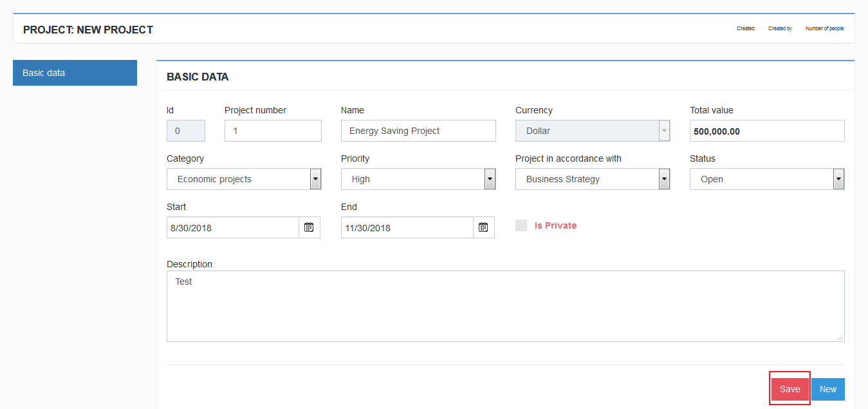Tick the Is Private checkbox
The width and height of the screenshot is (868, 409).
coord(521,225)
